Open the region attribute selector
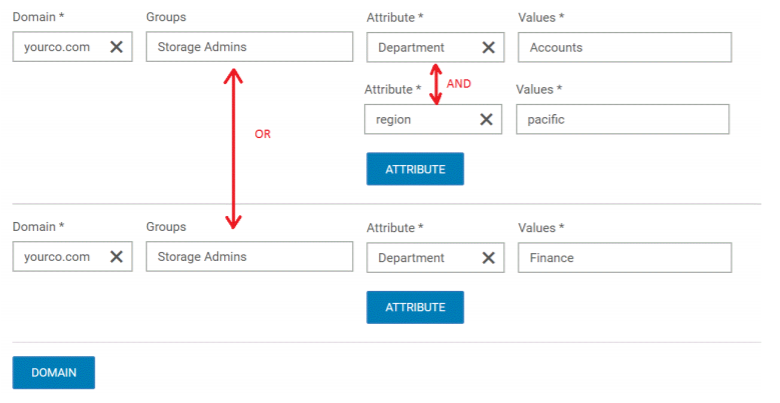This screenshot has width=780, height=403. tap(418, 119)
